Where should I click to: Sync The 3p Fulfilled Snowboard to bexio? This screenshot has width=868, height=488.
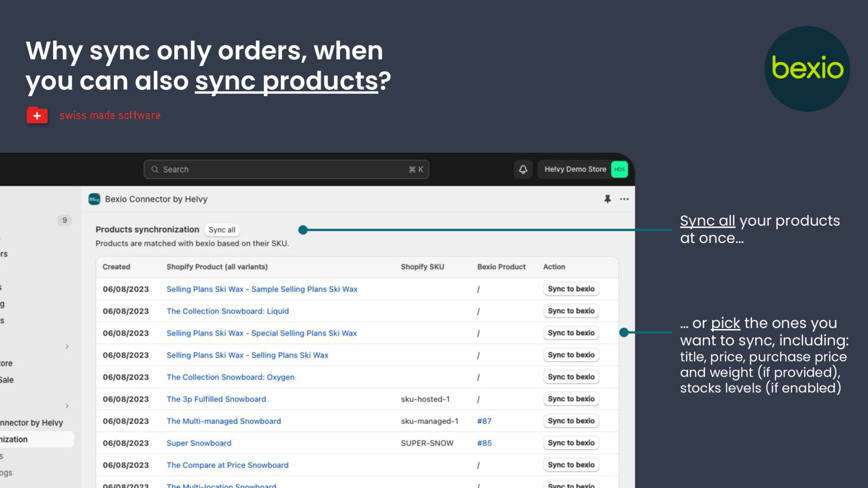[x=571, y=399]
